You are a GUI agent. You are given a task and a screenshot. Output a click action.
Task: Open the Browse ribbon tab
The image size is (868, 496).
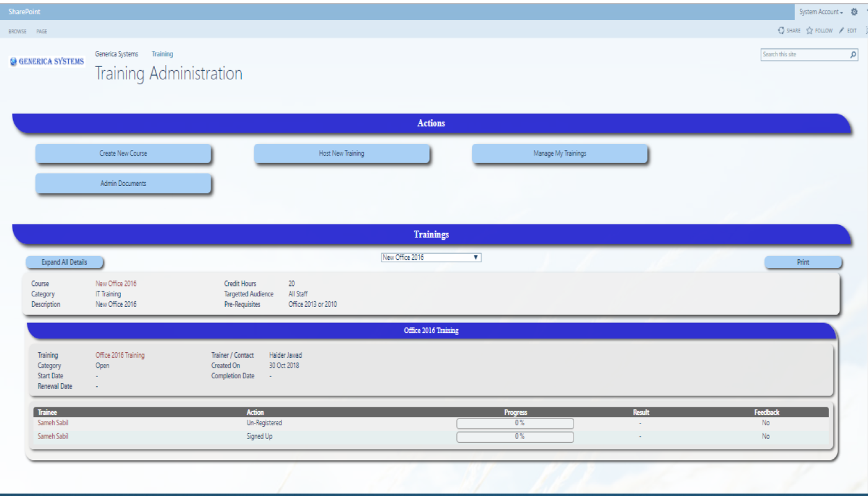[x=17, y=31]
